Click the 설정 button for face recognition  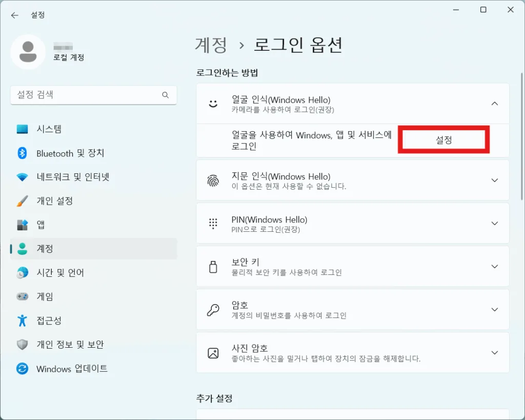point(443,139)
